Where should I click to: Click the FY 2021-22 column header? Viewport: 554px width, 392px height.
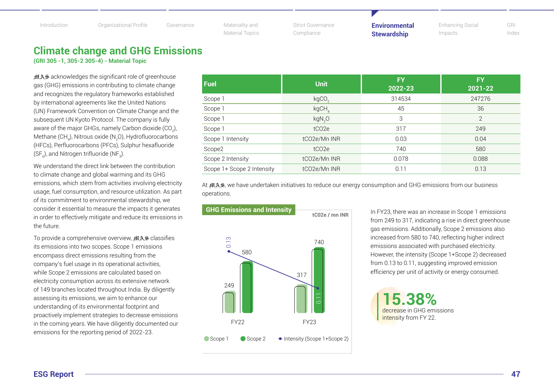pyautogui.click(x=480, y=84)
